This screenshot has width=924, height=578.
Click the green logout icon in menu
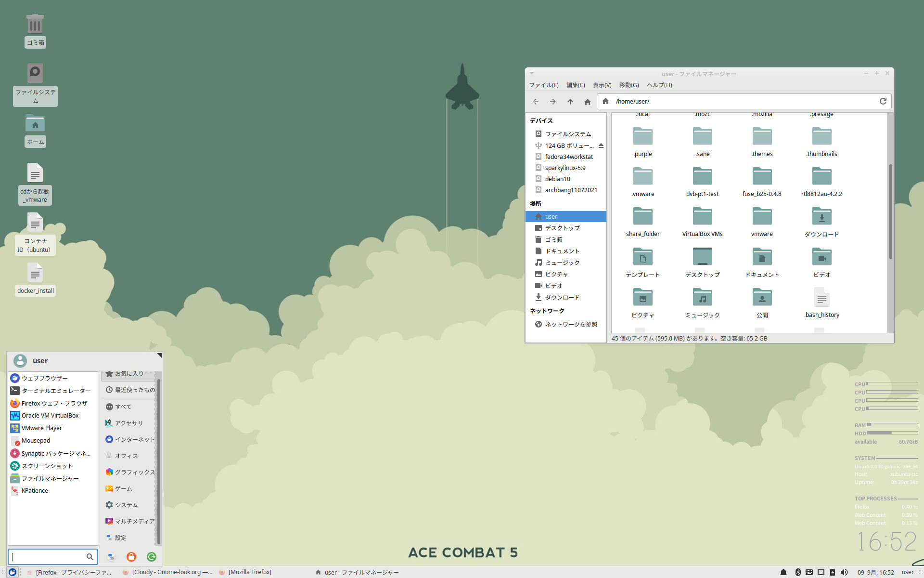152,557
